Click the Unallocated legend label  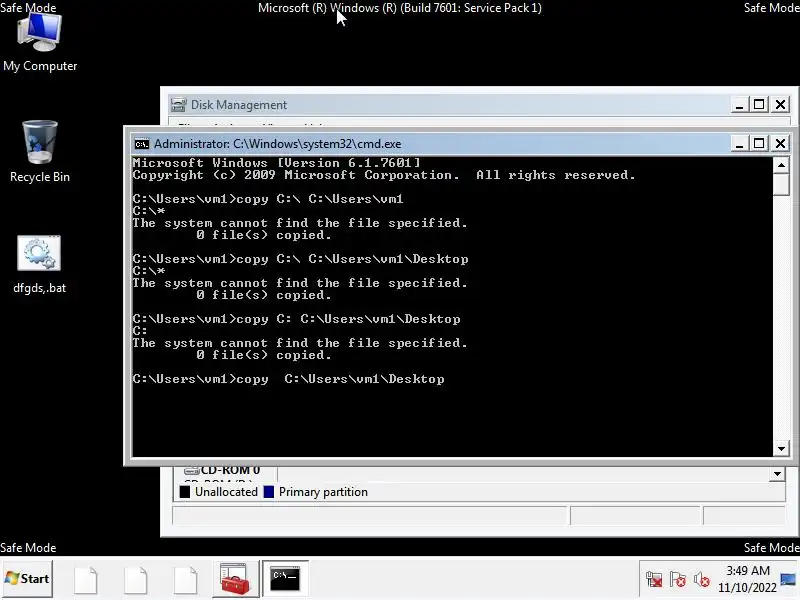(226, 492)
